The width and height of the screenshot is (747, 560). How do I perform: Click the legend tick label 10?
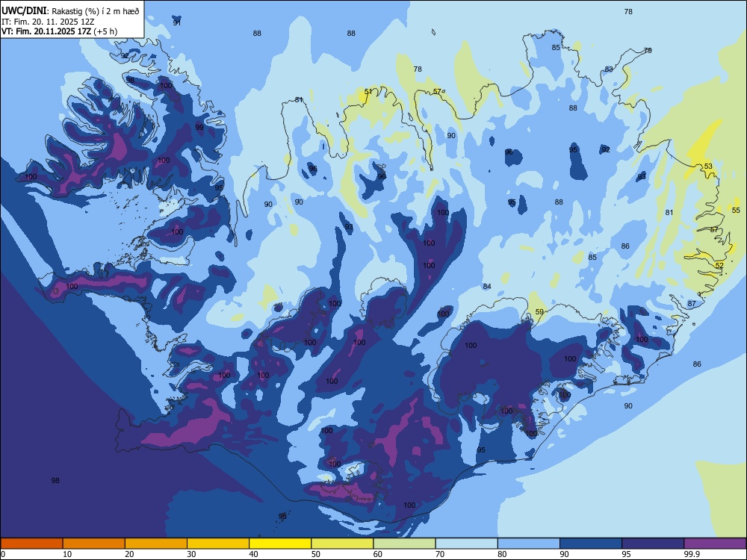click(x=67, y=554)
